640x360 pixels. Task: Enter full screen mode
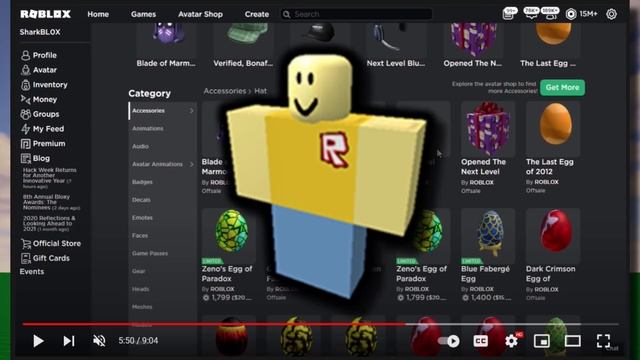(603, 341)
